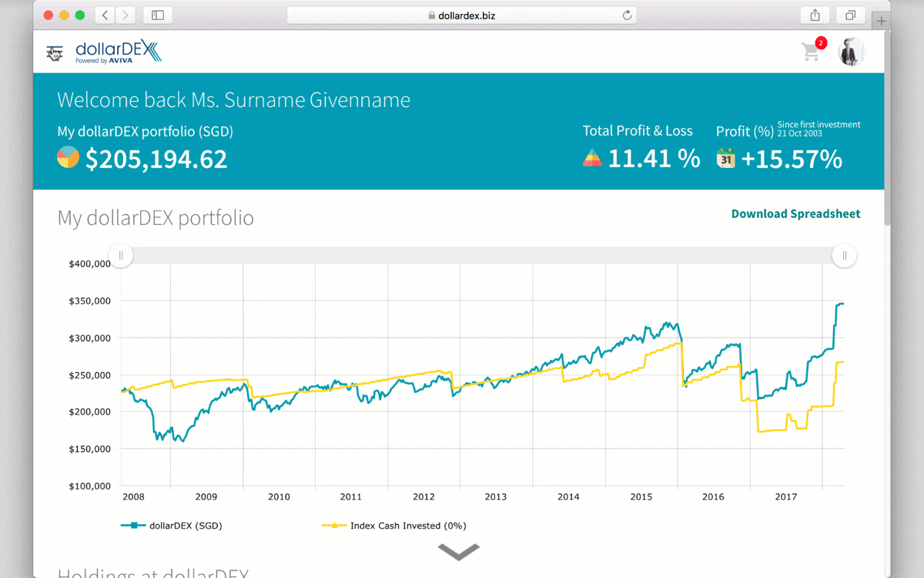Toggle the Index Cash Invested (0%) legend series
Viewport: 924px width, 578px height.
[x=393, y=526]
